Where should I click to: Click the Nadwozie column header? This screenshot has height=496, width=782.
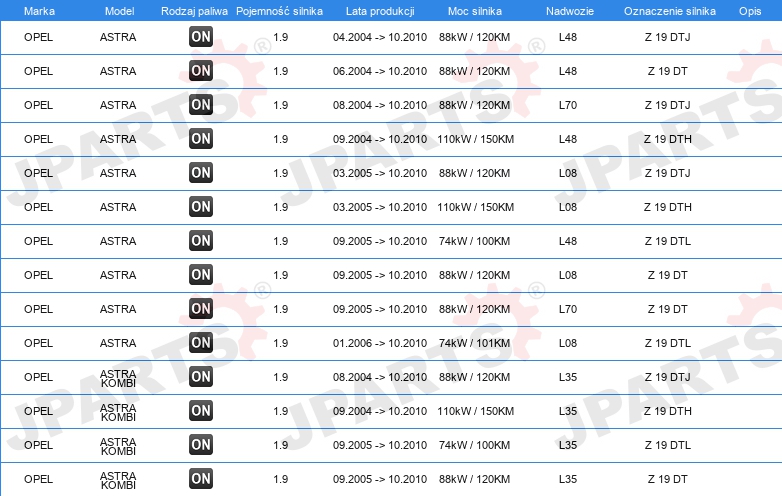(x=570, y=11)
